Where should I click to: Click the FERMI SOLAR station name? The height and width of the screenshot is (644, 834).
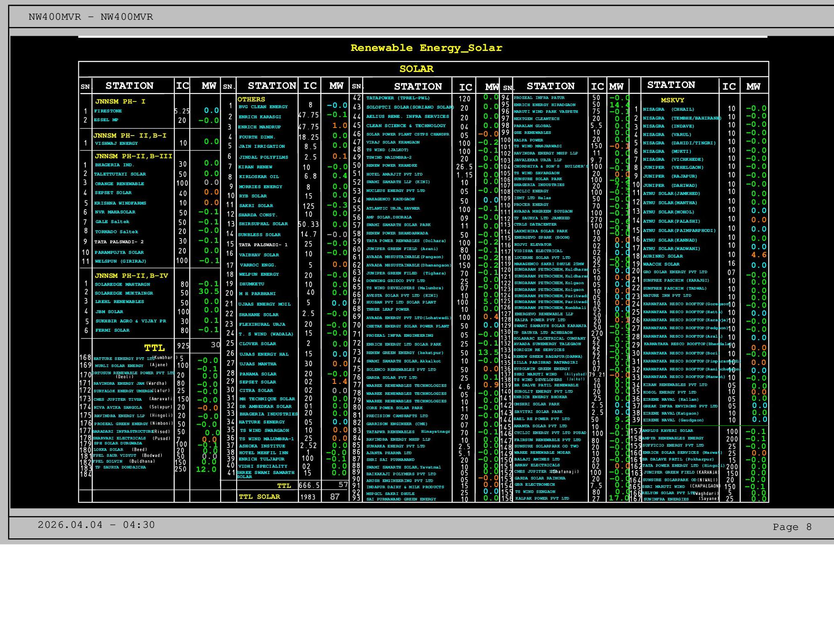coord(112,330)
